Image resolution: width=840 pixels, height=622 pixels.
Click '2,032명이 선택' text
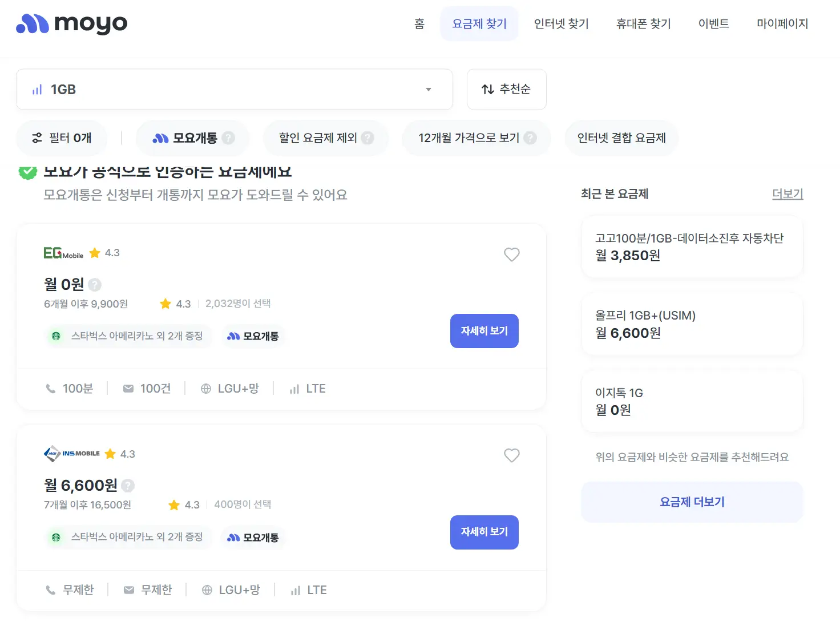tap(238, 304)
